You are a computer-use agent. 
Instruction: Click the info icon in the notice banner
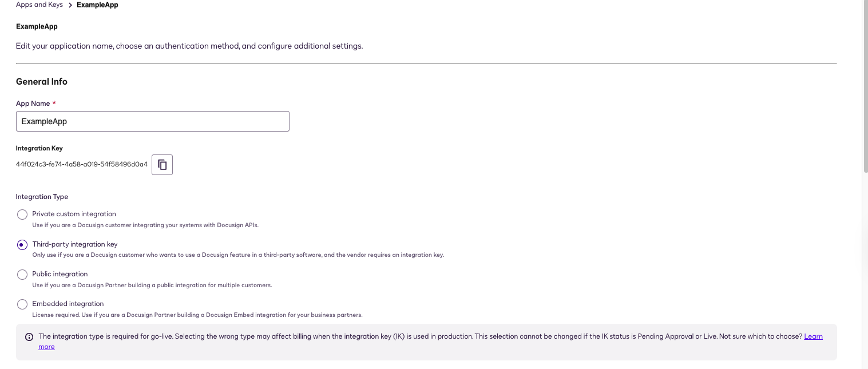[x=29, y=337]
